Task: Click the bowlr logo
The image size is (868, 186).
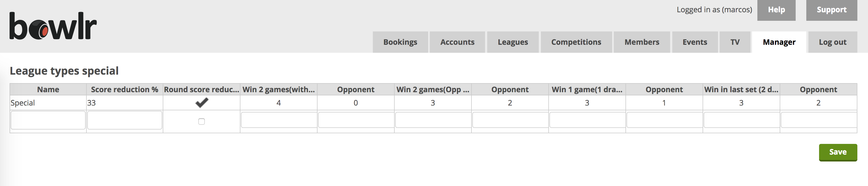Action: pos(53,26)
